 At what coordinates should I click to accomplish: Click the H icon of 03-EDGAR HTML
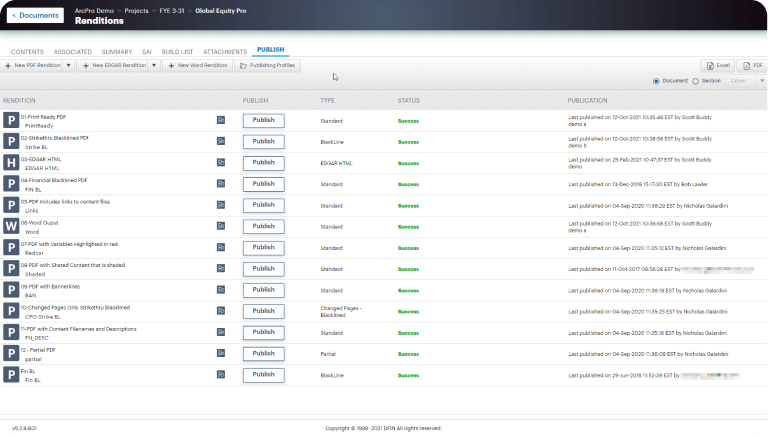point(11,163)
